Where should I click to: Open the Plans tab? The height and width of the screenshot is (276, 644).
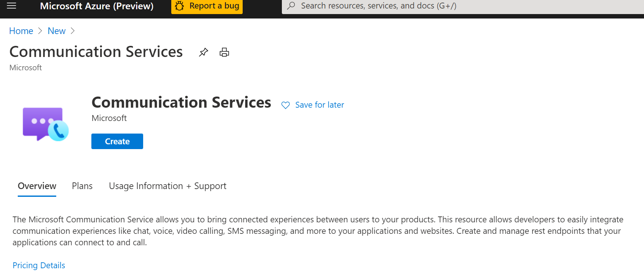click(x=82, y=186)
